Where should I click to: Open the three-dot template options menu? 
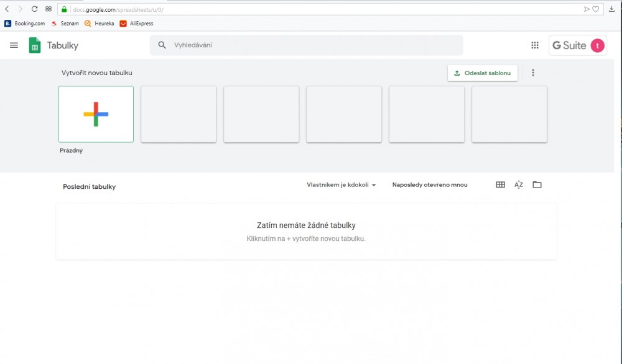[533, 73]
